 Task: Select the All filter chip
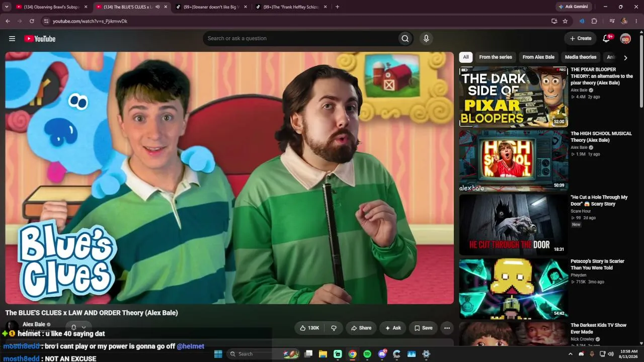click(466, 57)
